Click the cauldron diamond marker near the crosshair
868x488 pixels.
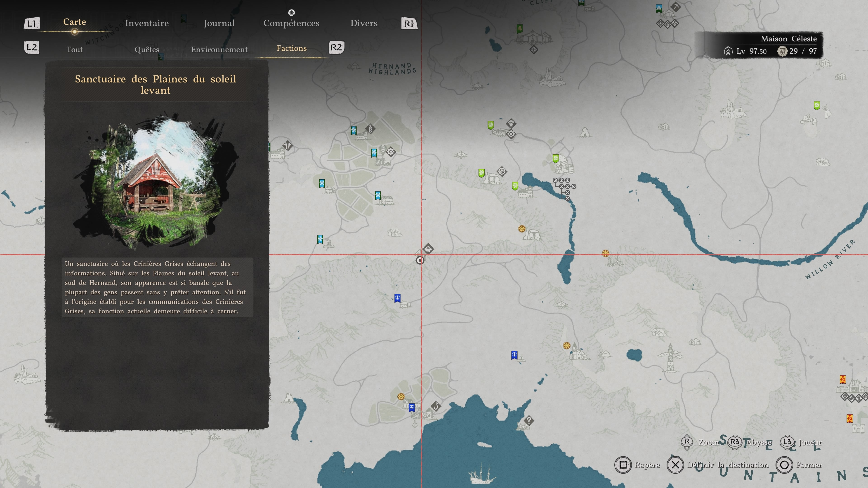428,249
